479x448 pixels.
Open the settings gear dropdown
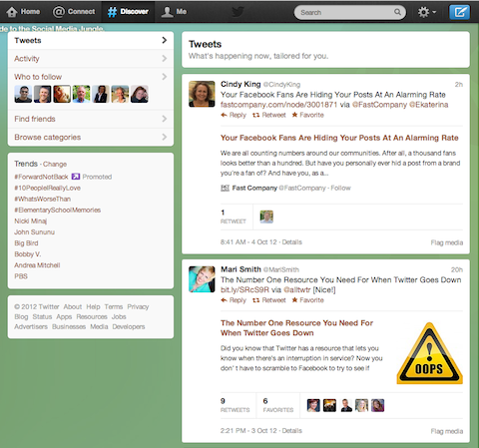(x=427, y=12)
